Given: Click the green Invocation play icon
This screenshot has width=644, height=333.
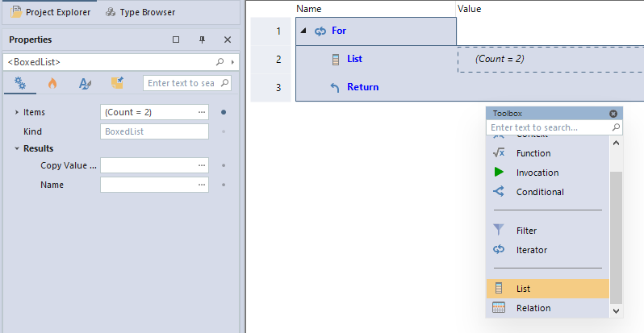Looking at the screenshot, I should (499, 173).
